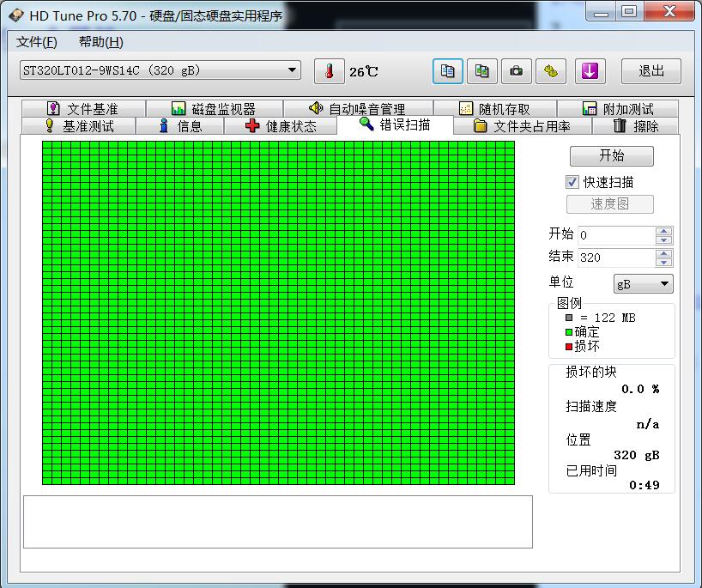
Task: Open the 帮助(H) help menu
Action: click(100, 42)
